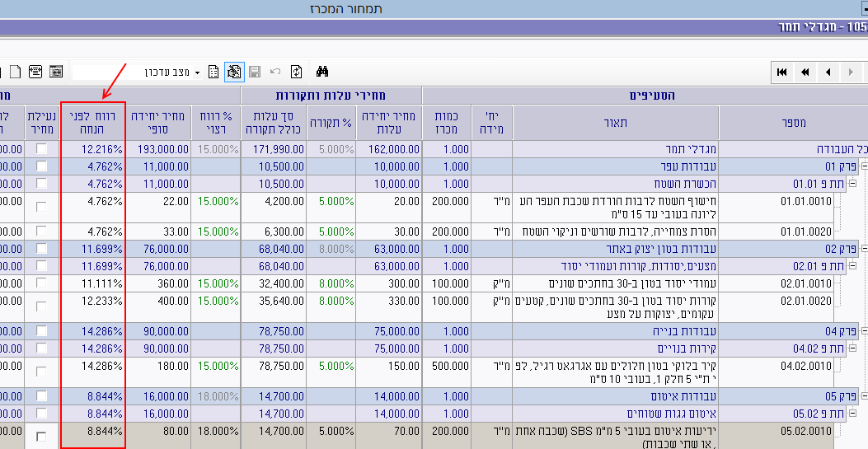Click the מחירי עלות ותקורות group header
Viewport: 868px width, 449px height.
331,95
